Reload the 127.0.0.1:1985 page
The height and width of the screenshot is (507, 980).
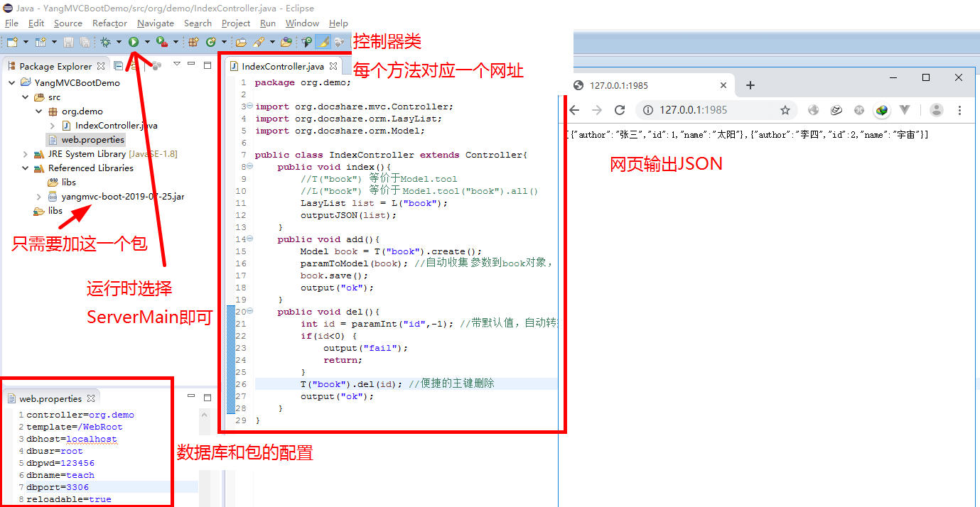[620, 110]
